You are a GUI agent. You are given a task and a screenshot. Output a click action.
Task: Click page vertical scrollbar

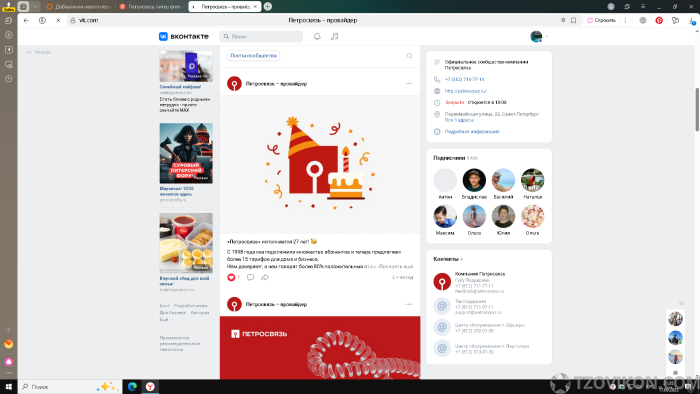click(x=697, y=109)
